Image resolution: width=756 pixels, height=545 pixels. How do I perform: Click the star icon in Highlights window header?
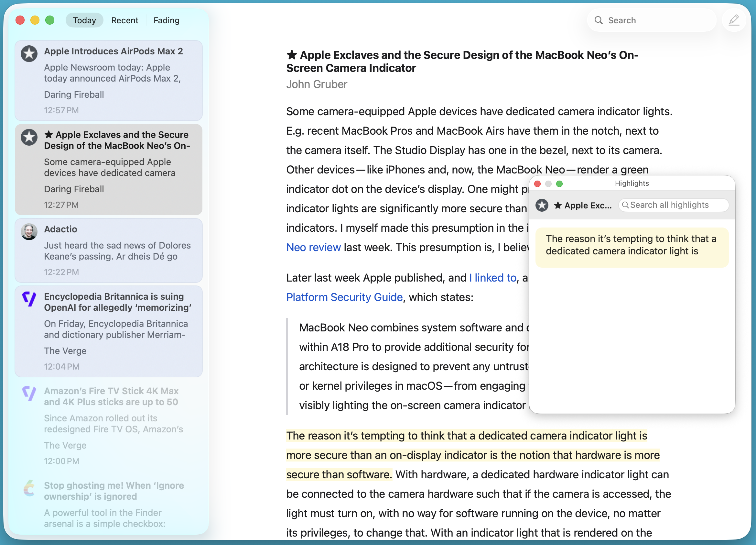542,205
